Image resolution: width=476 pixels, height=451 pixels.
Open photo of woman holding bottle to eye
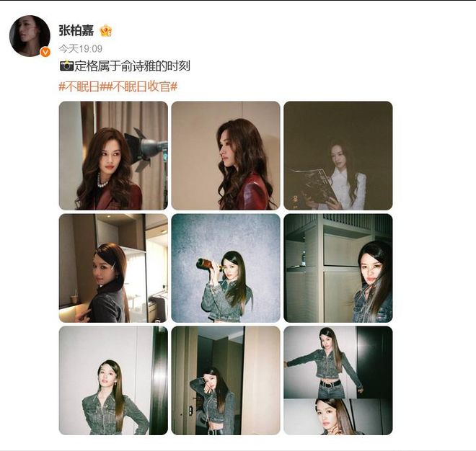[226, 268]
